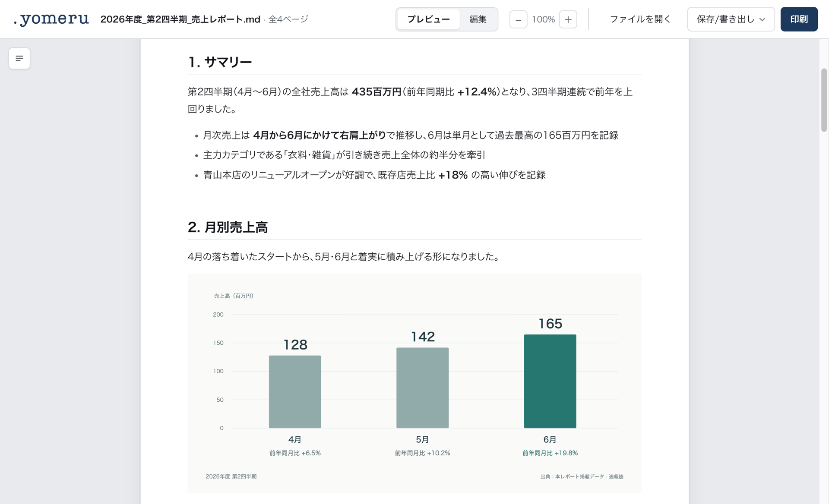Click the bold 4月から6月にかけて右肩上がり text

click(320, 135)
